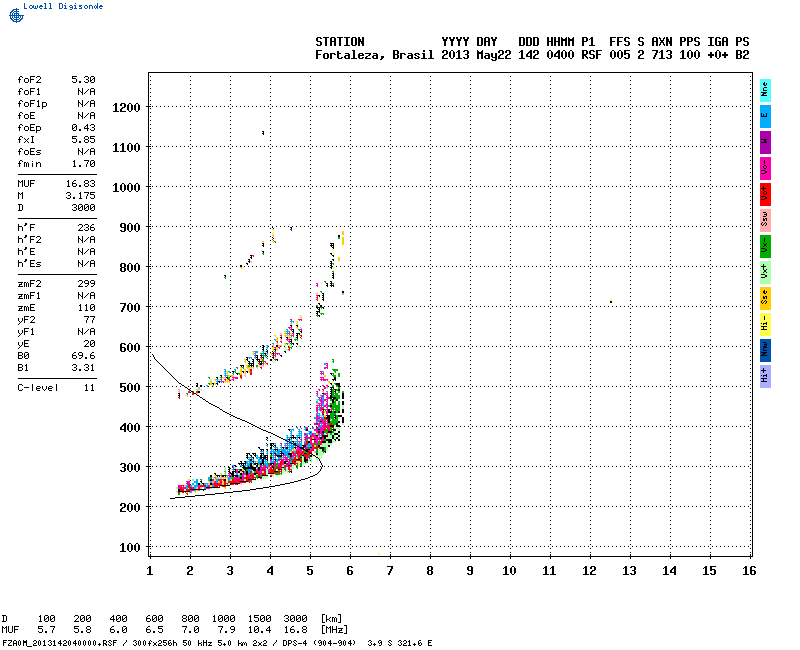Click the Lowell Digisonde title text
The width and height of the screenshot is (800, 650).
click(x=59, y=5)
